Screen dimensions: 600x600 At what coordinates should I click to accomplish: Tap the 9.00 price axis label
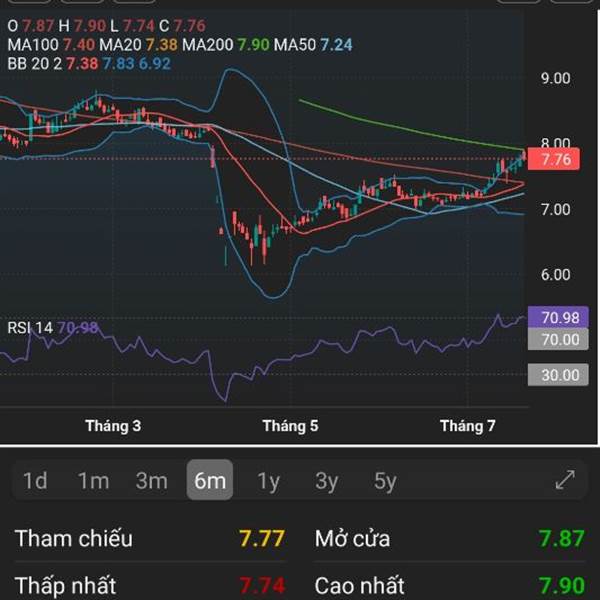pos(555,78)
